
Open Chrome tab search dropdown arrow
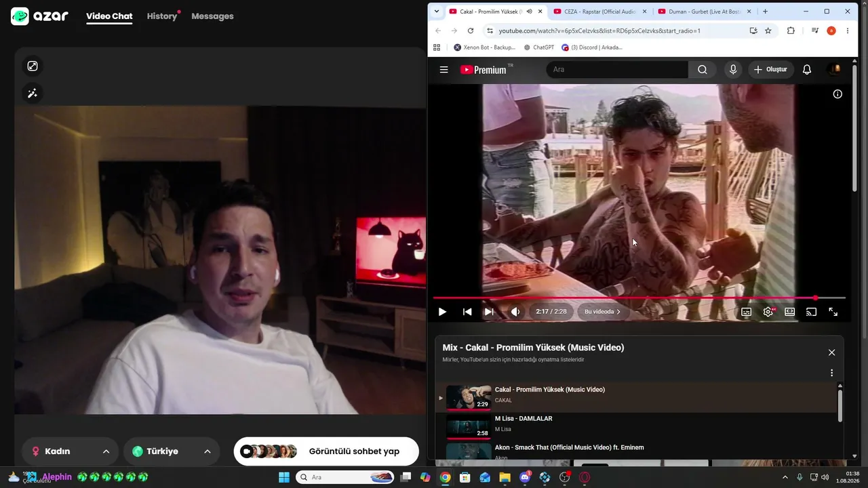tap(437, 12)
